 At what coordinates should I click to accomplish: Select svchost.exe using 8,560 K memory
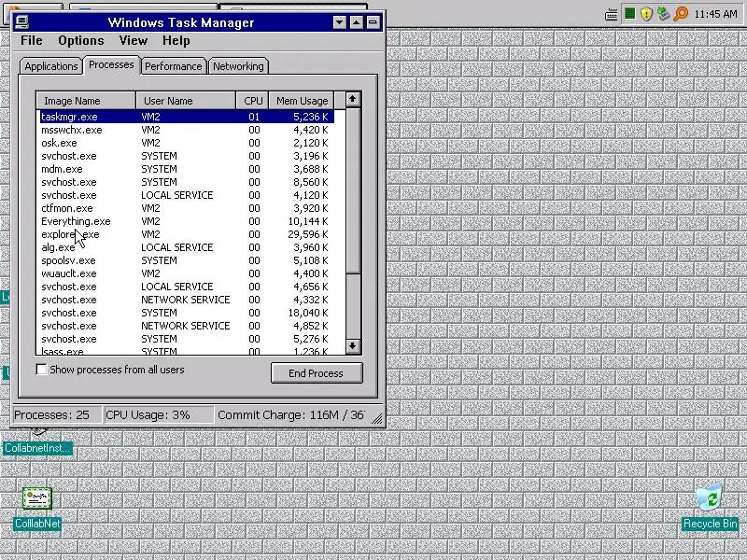pyautogui.click(x=186, y=182)
